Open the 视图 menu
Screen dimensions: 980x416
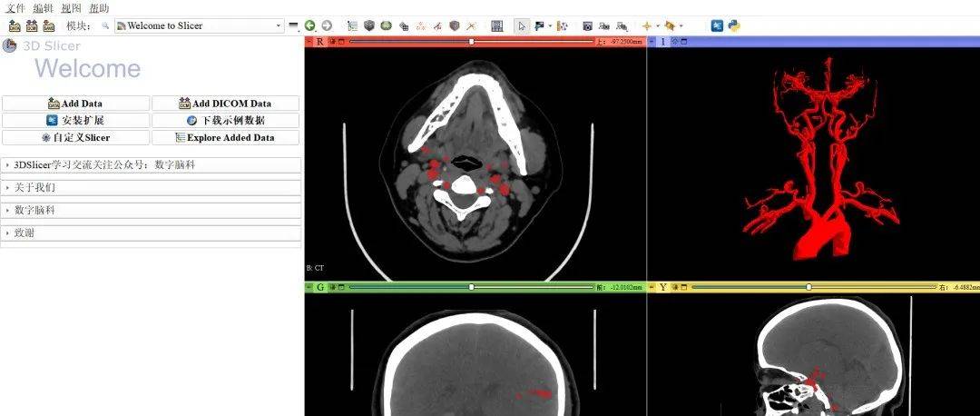tap(72, 8)
